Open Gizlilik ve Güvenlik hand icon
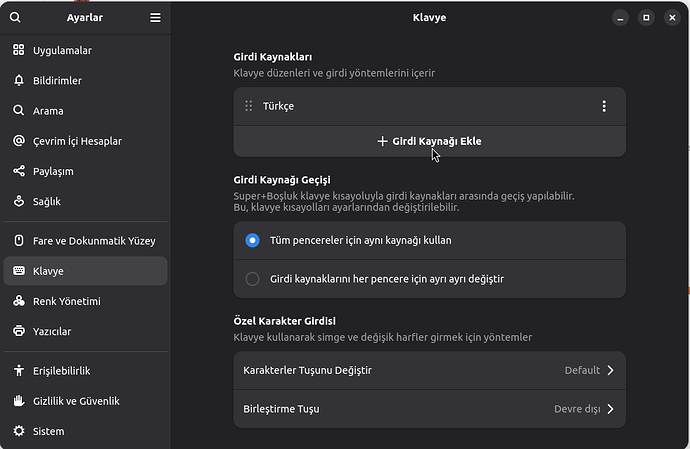The height and width of the screenshot is (449, 690). click(x=19, y=401)
